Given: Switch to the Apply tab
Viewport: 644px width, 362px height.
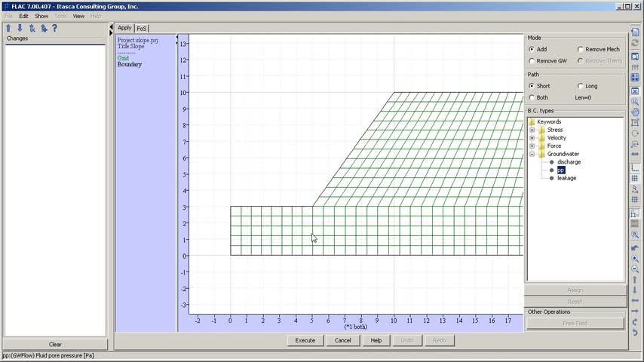Looking at the screenshot, I should 124,28.
